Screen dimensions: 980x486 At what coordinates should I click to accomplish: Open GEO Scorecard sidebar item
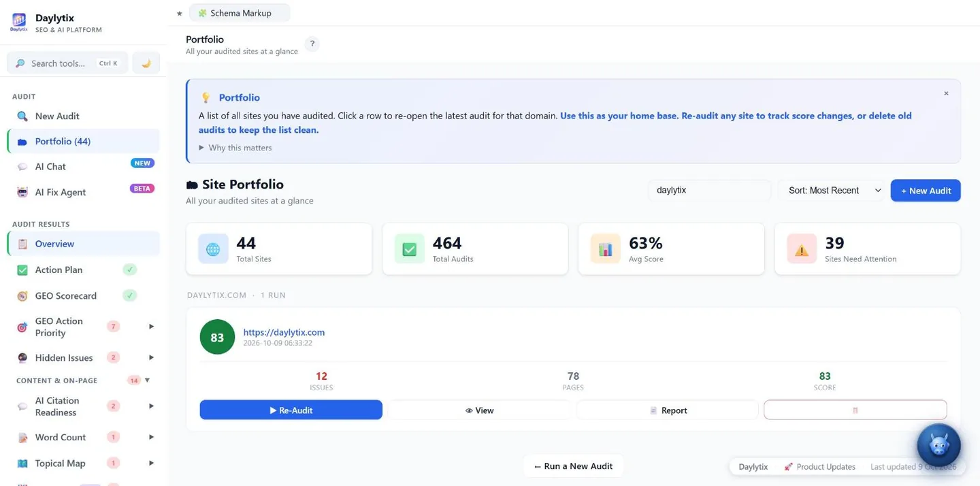pyautogui.click(x=83, y=296)
